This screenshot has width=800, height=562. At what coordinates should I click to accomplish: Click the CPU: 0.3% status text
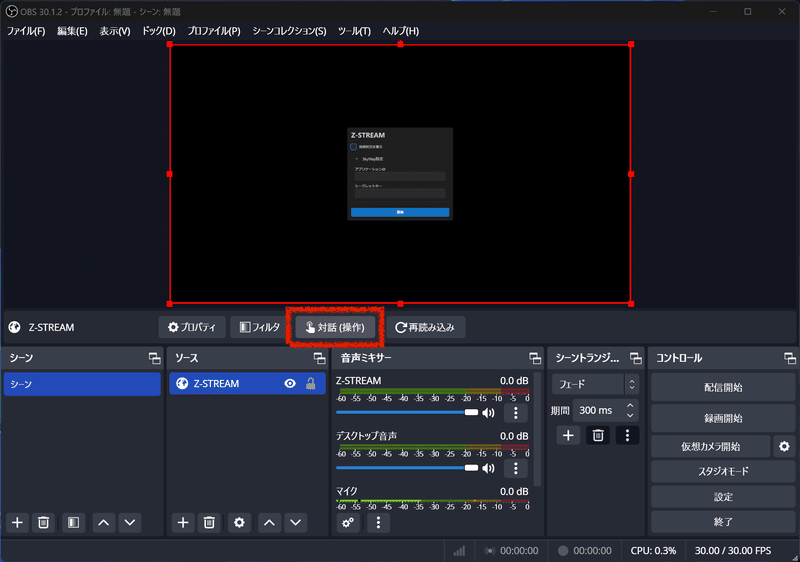(x=653, y=551)
